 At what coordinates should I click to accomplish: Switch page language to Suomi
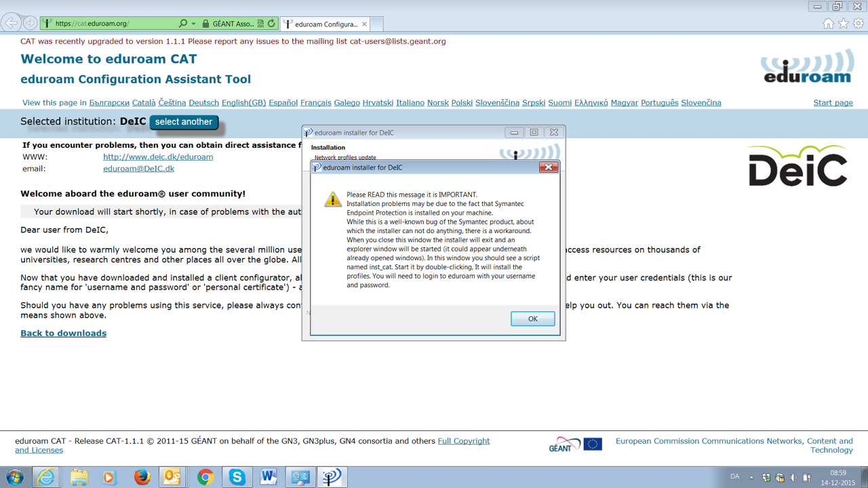(x=560, y=103)
